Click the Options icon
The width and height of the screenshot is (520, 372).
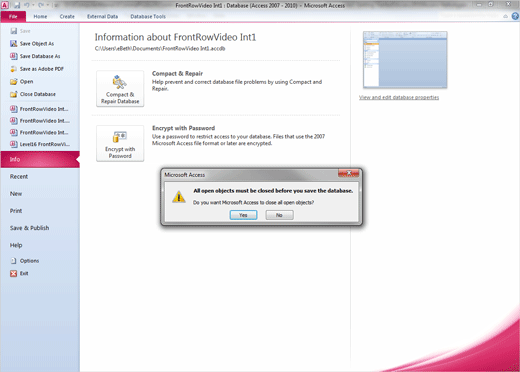point(13,261)
